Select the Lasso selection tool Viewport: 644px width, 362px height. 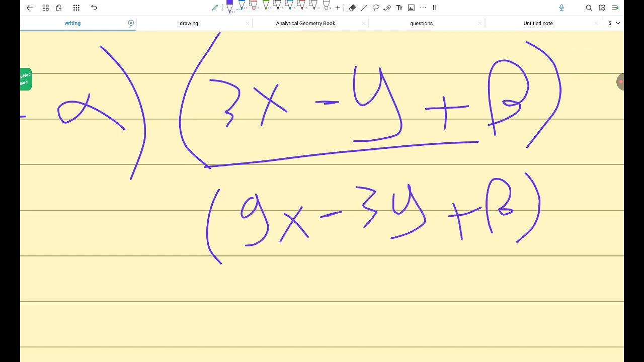pos(376,8)
